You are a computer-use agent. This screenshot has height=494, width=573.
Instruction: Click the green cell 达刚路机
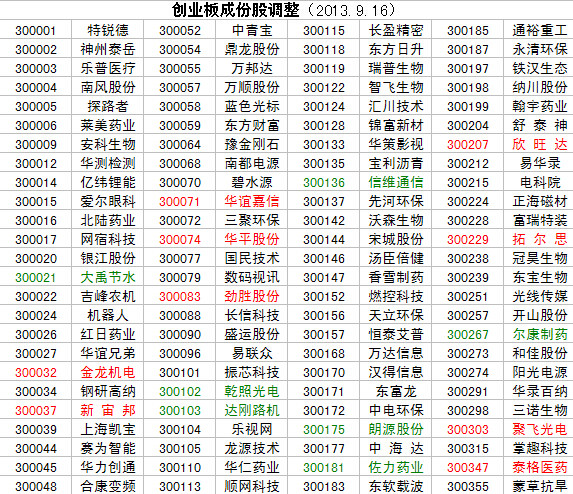[252, 410]
